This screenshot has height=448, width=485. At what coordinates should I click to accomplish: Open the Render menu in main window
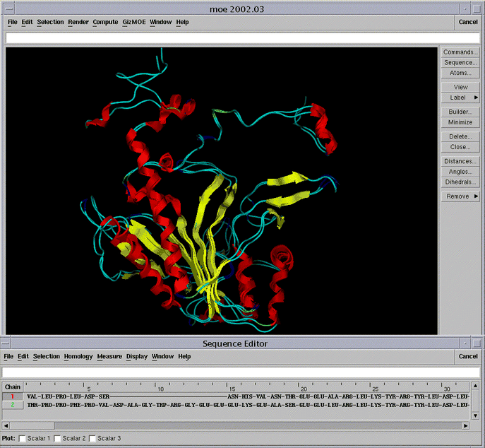[x=78, y=22]
